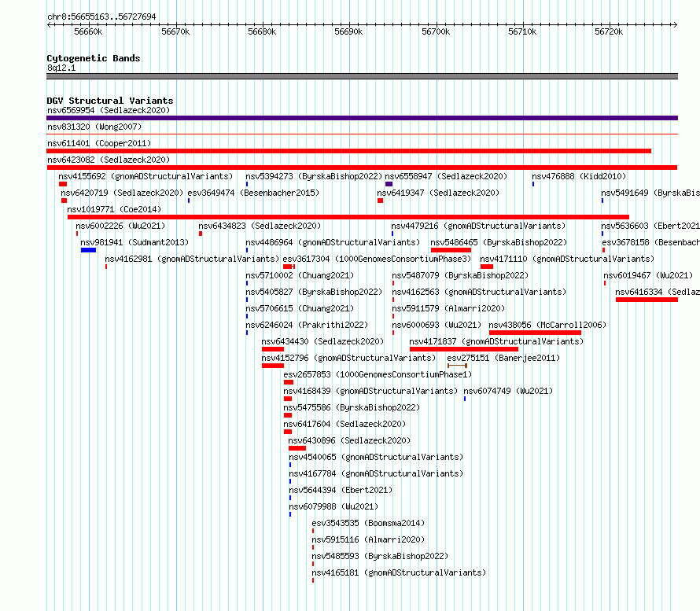Open esv275151 (Banerjee2011) variant
Screen dimensions: 700x611
[503, 358]
